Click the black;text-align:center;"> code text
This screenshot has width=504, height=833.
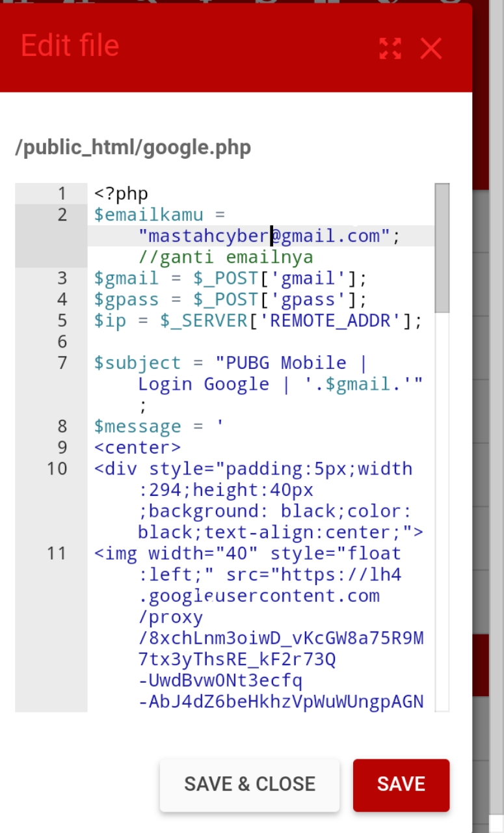tap(280, 532)
